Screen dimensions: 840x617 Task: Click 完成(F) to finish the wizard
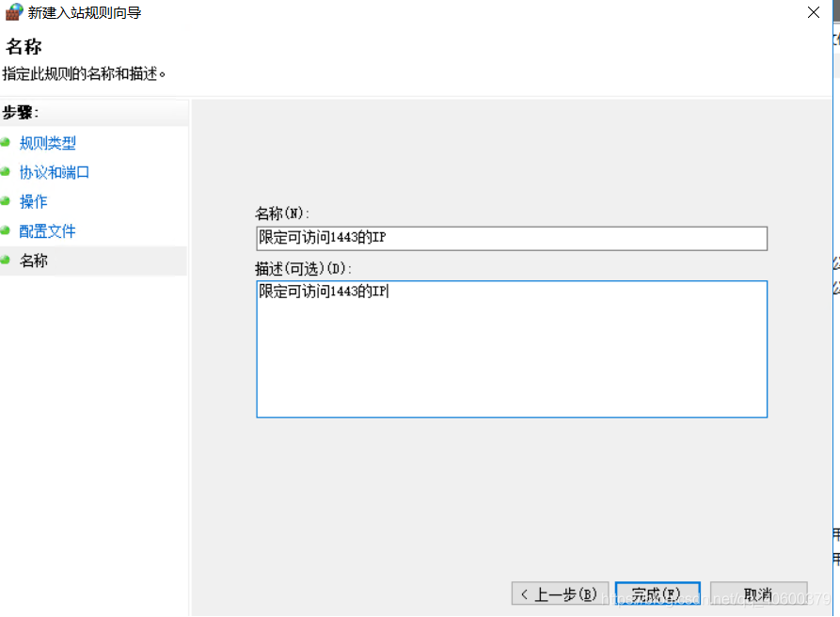pos(658,593)
